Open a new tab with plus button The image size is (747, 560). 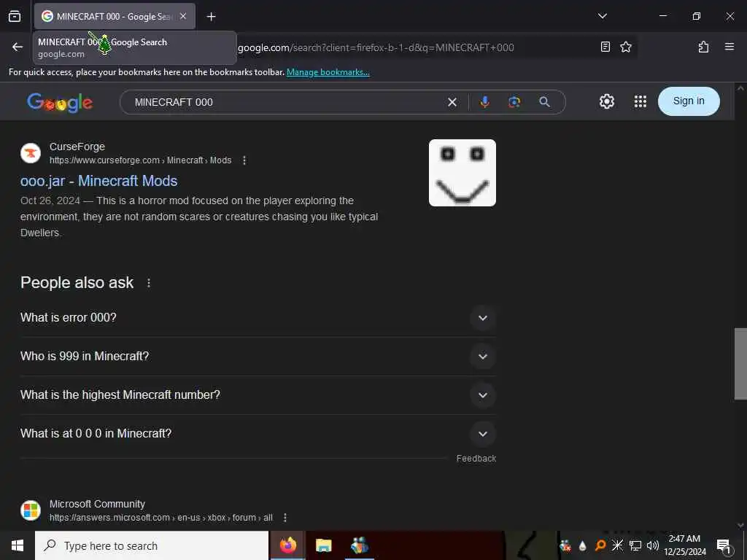click(x=211, y=17)
